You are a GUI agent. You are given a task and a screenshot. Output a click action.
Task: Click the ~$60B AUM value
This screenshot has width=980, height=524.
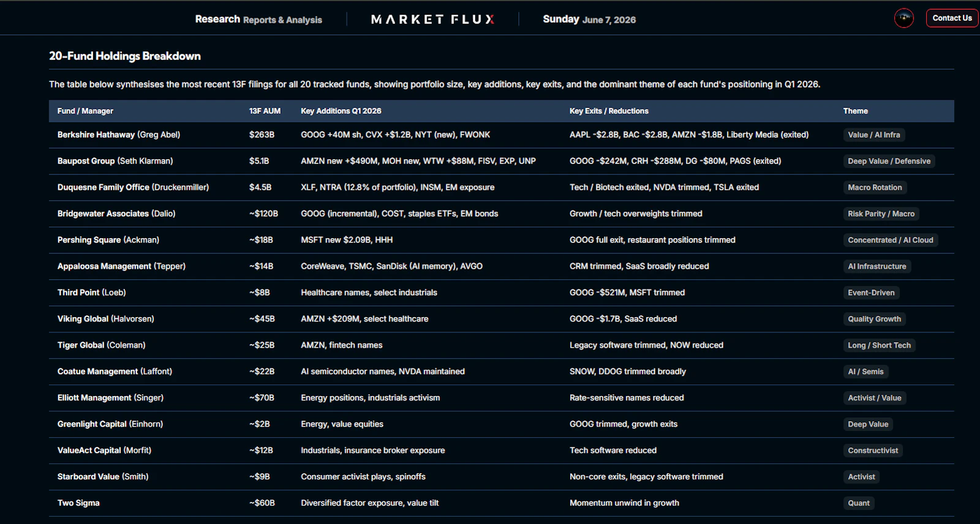[x=262, y=503]
